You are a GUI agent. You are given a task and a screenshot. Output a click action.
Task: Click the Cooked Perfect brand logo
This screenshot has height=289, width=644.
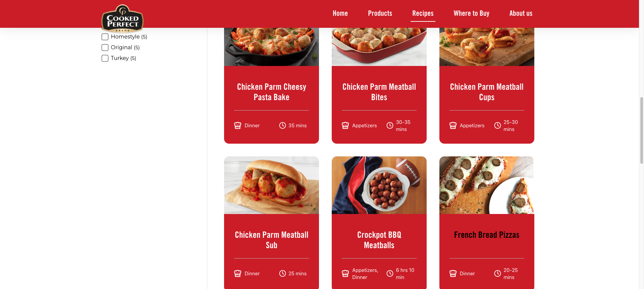122,18
